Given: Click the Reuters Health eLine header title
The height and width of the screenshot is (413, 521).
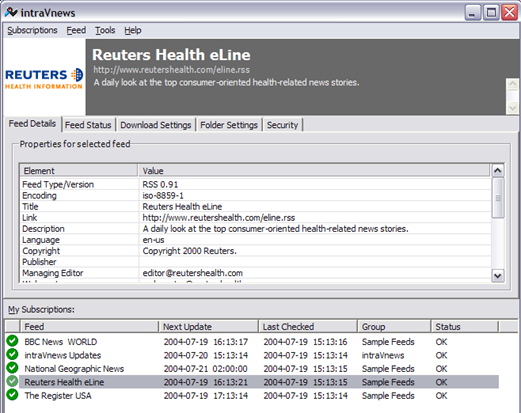Looking at the screenshot, I should pyautogui.click(x=171, y=55).
